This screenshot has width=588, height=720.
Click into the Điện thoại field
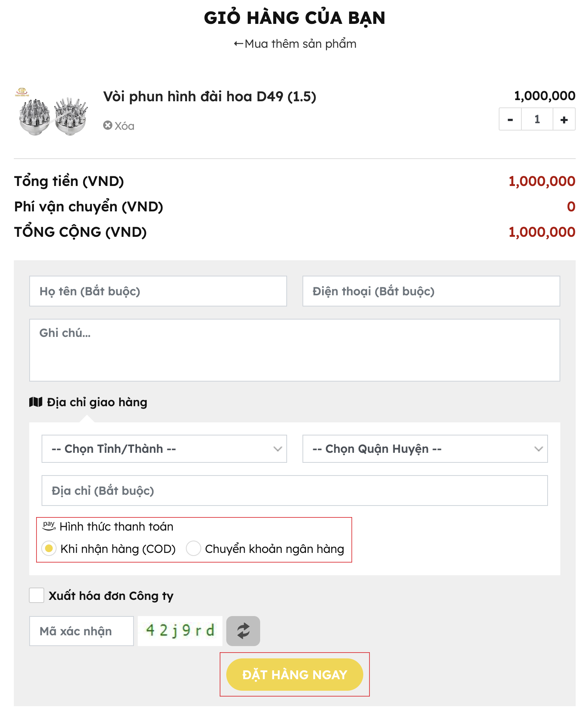pyautogui.click(x=431, y=291)
